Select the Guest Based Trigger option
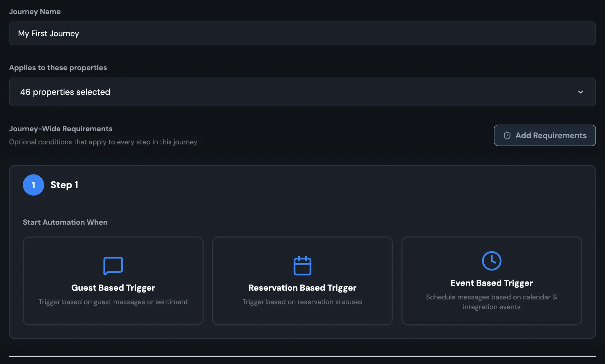 (x=113, y=281)
